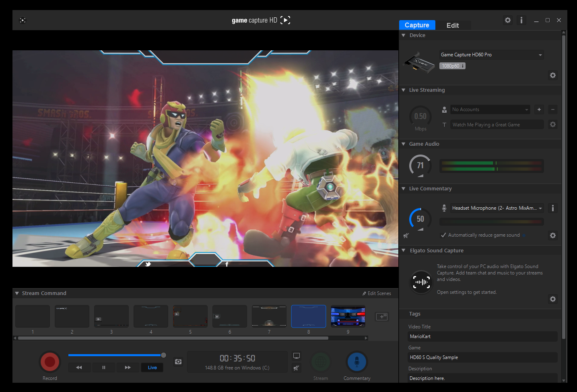The image size is (577, 392).
Task: Jump to Live playback button
Action: (x=152, y=367)
